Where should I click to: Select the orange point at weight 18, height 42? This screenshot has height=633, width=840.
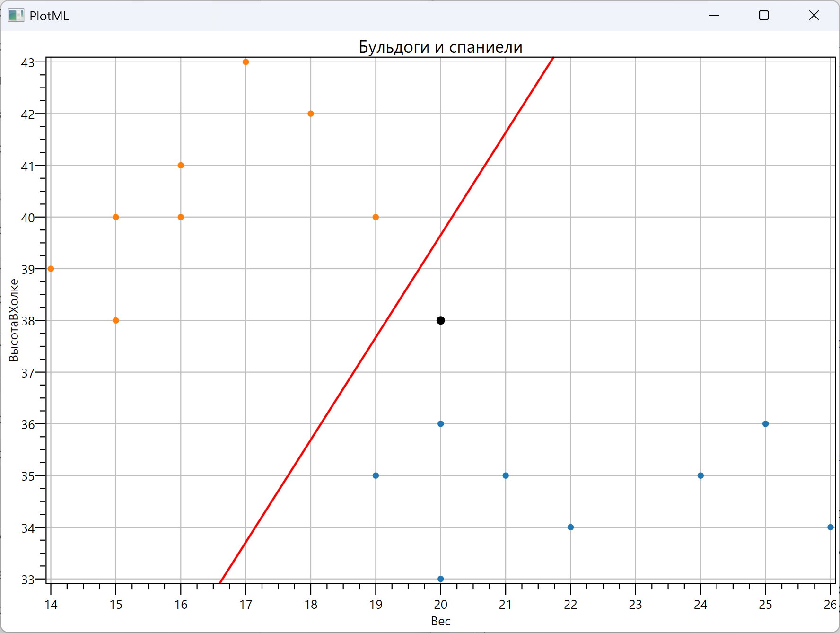click(x=311, y=114)
